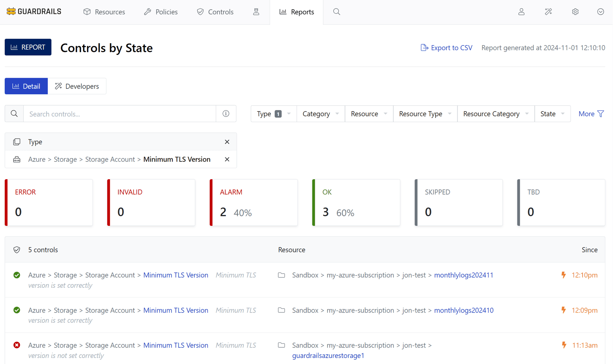Open the settings gear icon

pos(575,12)
